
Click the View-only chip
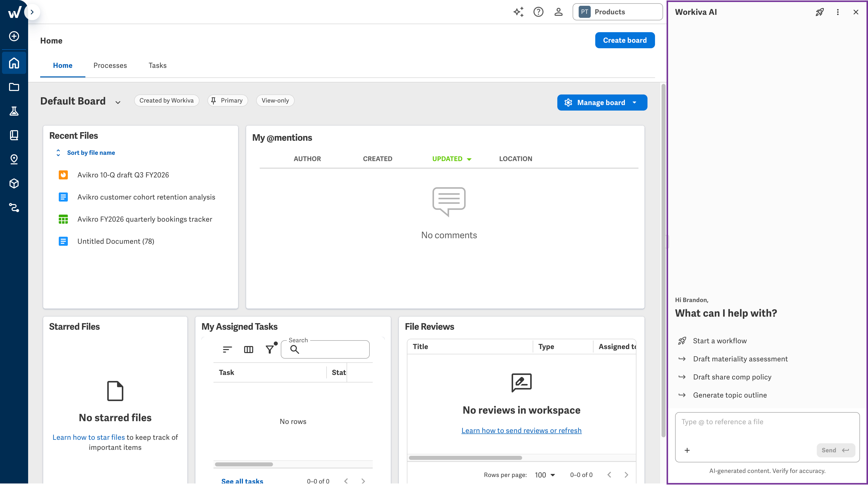point(275,101)
